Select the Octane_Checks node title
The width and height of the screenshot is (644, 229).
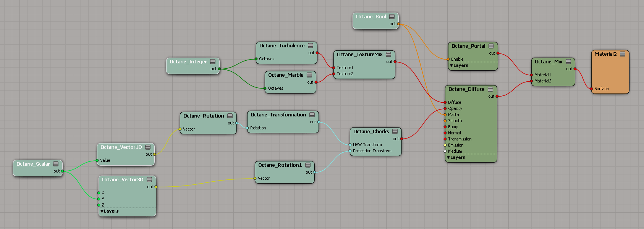point(371,131)
